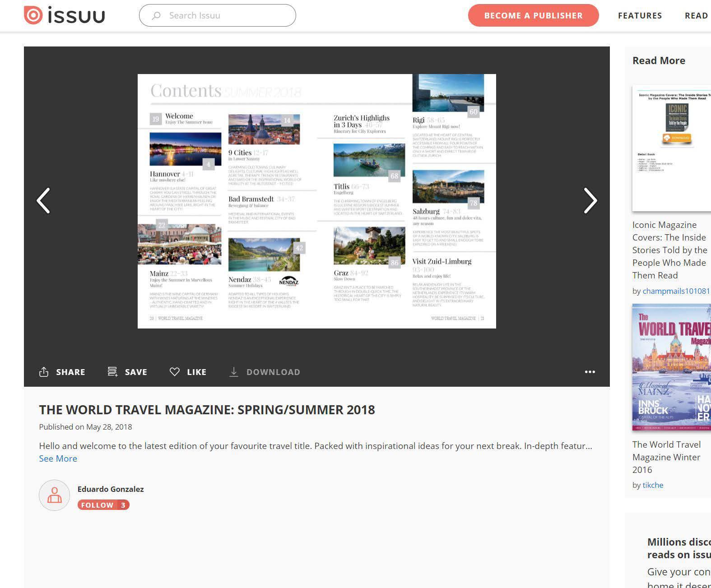Follow Eduardo Gonzalez with Follow button

pos(103,505)
